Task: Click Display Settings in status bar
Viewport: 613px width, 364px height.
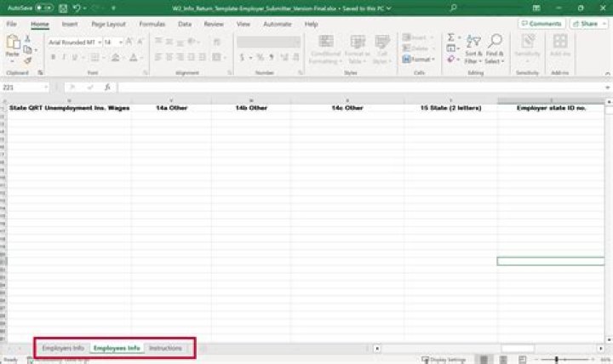Action: (x=444, y=359)
